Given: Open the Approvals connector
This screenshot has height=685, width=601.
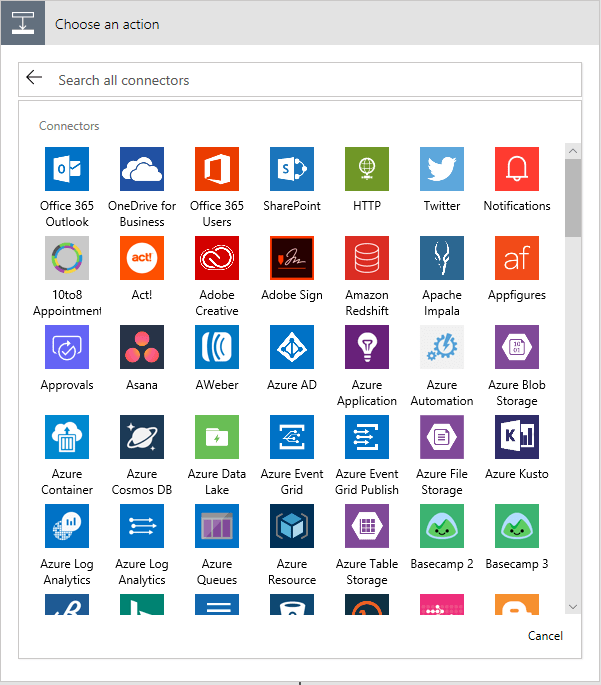Looking at the screenshot, I should 67,347.
